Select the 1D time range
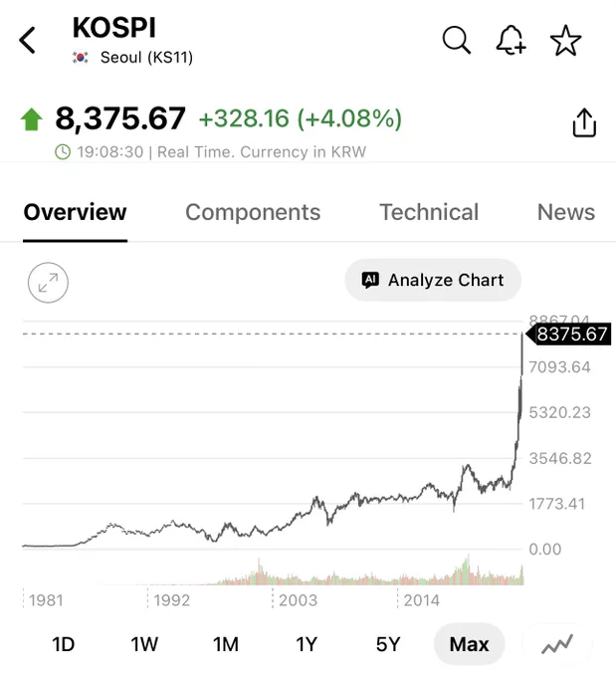616x677 pixels. [64, 644]
